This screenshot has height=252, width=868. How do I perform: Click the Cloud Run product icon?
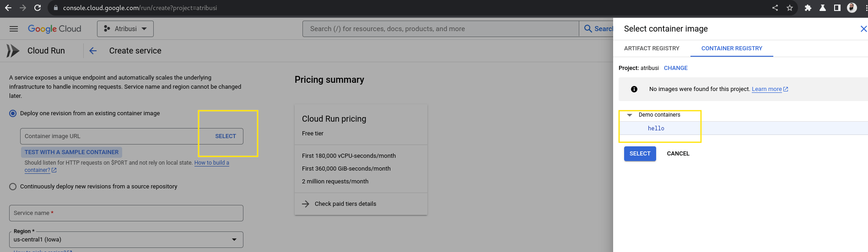tap(13, 51)
